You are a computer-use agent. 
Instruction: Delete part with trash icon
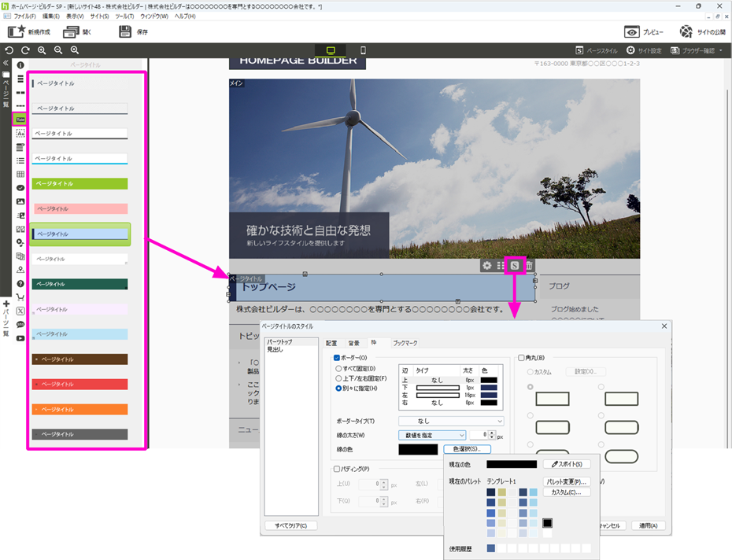529,266
